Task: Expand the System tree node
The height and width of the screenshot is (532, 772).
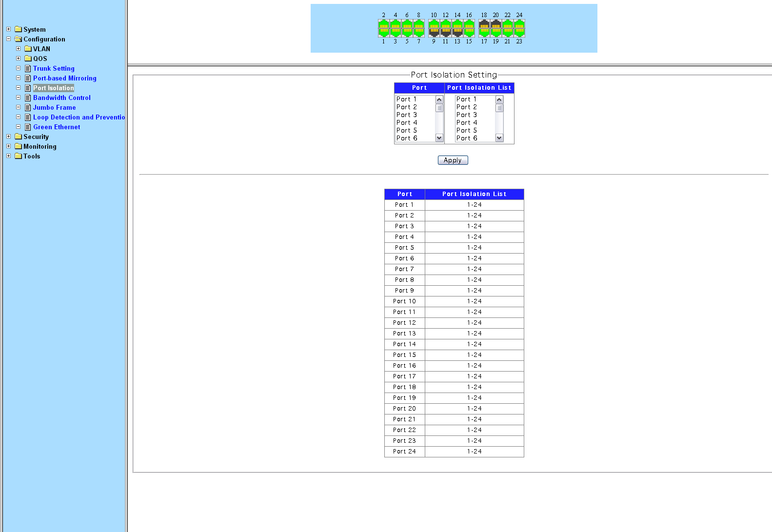Action: click(8, 29)
